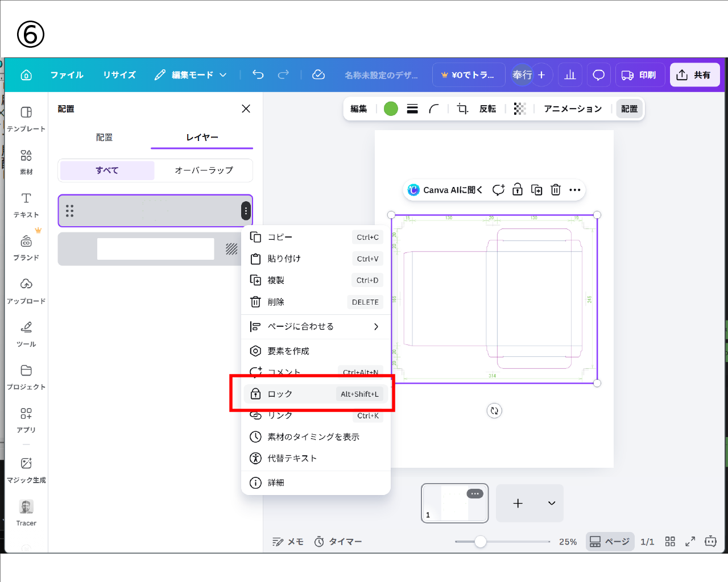
Task: Select the すべて filter option
Action: 107,170
